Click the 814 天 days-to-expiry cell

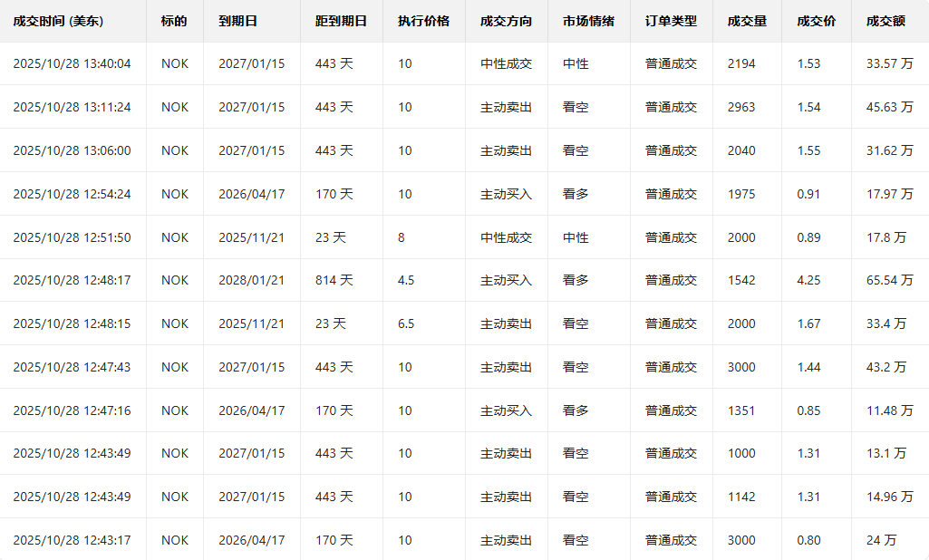tap(334, 280)
